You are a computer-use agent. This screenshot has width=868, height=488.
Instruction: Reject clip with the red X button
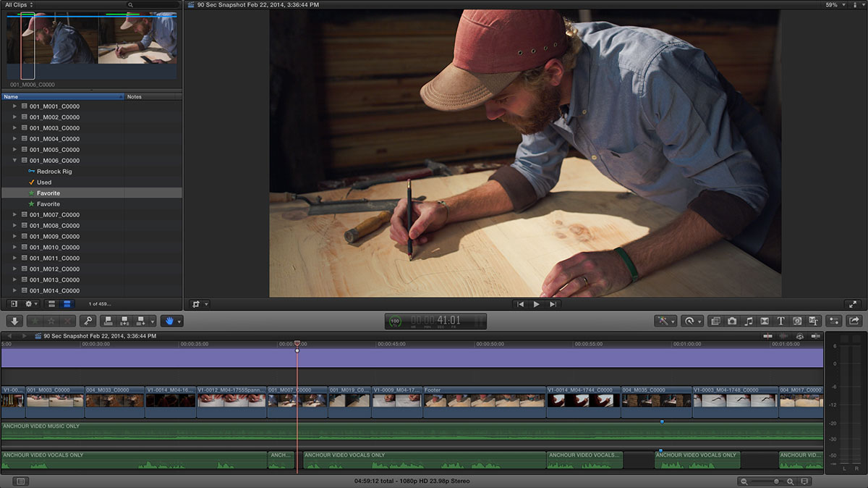(67, 321)
